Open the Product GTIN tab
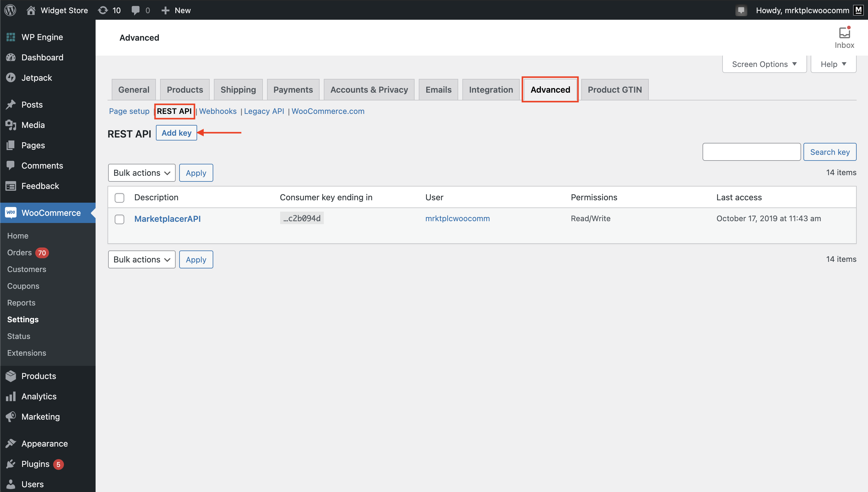The height and width of the screenshot is (492, 868). pyautogui.click(x=615, y=90)
